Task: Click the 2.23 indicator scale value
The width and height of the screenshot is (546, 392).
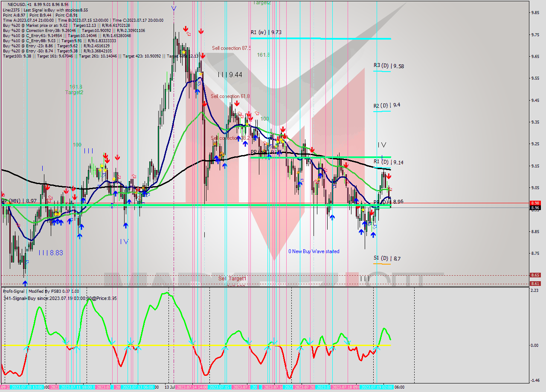Action: click(x=535, y=291)
